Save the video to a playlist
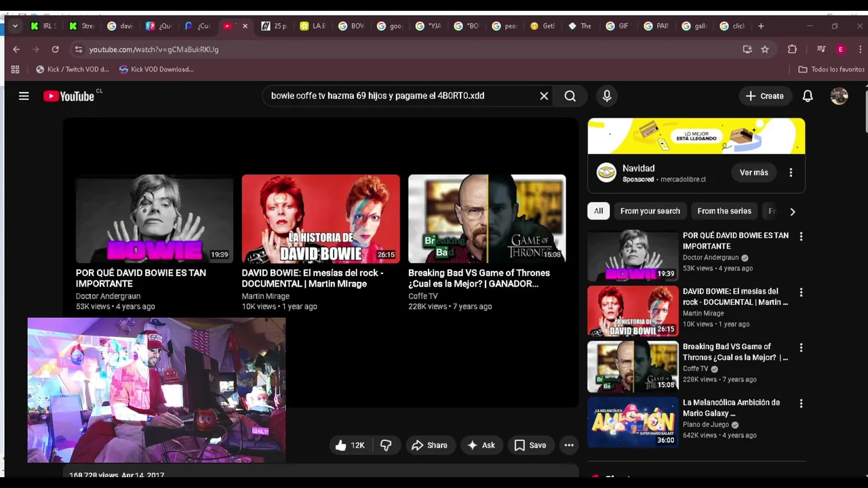The width and height of the screenshot is (868, 488). coord(530,445)
